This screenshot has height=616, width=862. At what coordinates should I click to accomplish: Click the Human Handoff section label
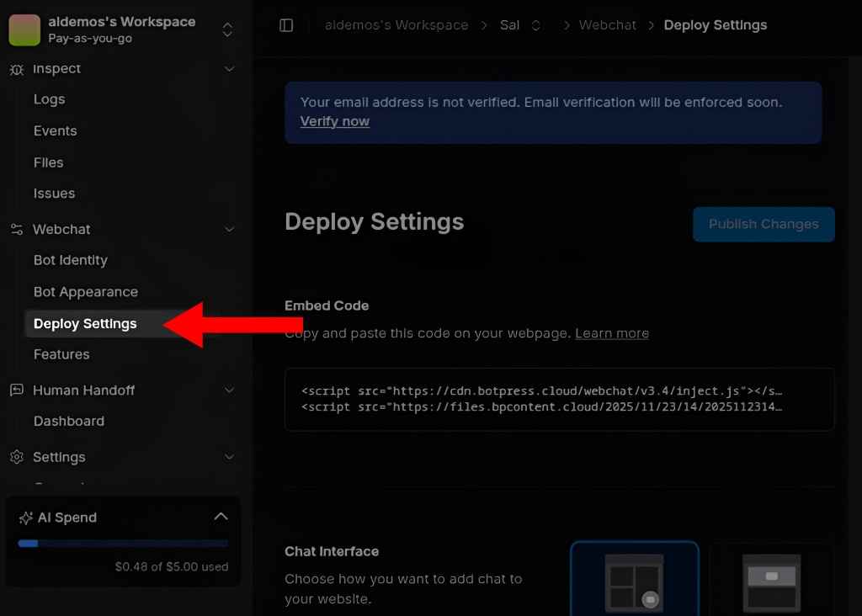(83, 390)
